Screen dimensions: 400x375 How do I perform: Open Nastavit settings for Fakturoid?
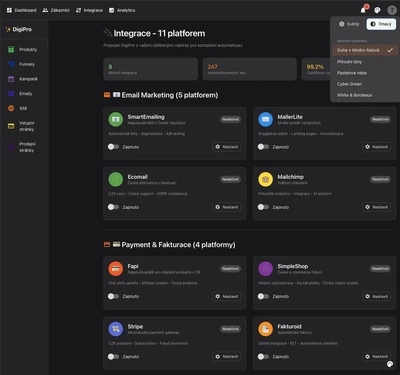pos(377,356)
